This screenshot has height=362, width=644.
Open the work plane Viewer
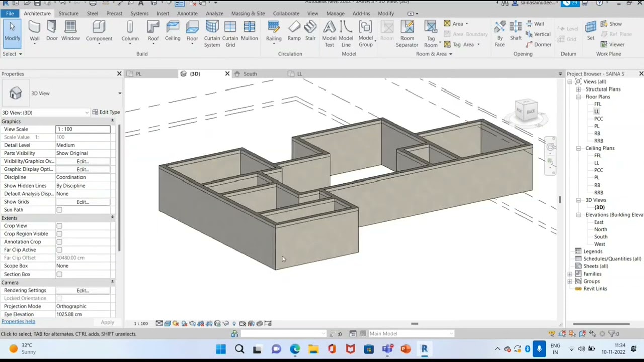[612, 45]
